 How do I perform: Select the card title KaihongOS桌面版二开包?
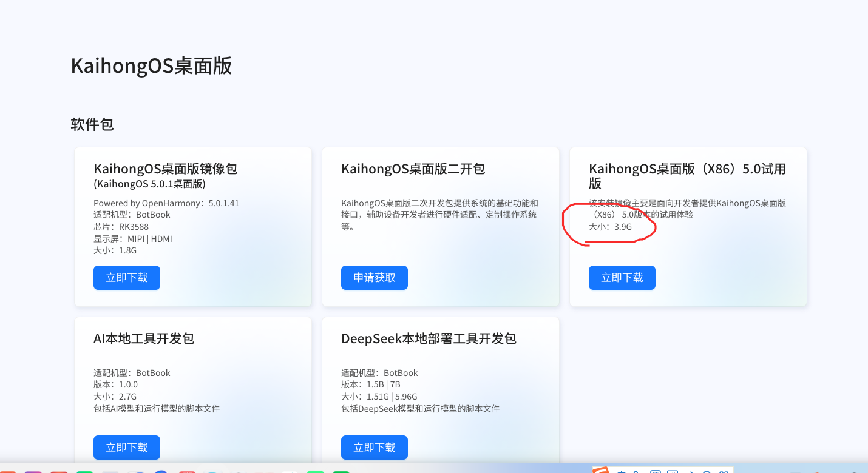(x=413, y=169)
